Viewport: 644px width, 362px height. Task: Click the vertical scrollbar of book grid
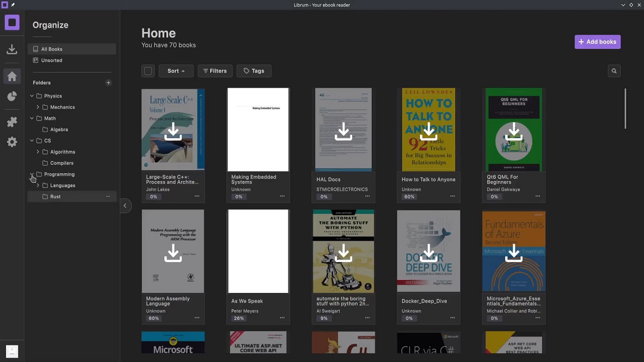tap(625, 108)
